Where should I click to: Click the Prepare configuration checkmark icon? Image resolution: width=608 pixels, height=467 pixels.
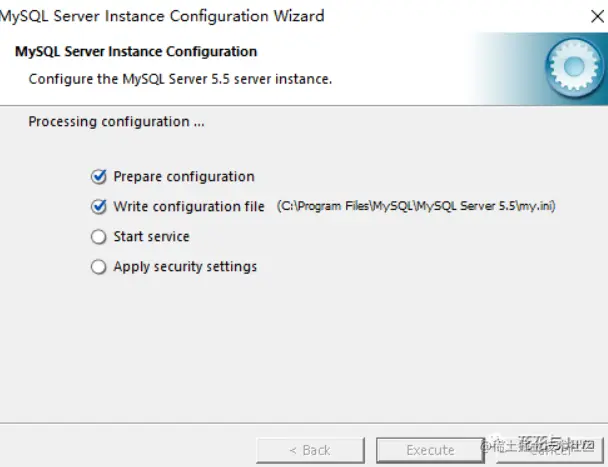(98, 177)
